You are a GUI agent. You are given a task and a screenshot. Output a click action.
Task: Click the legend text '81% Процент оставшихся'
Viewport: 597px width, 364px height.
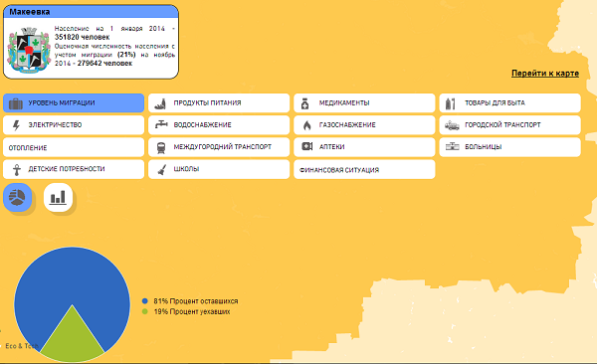tap(196, 301)
